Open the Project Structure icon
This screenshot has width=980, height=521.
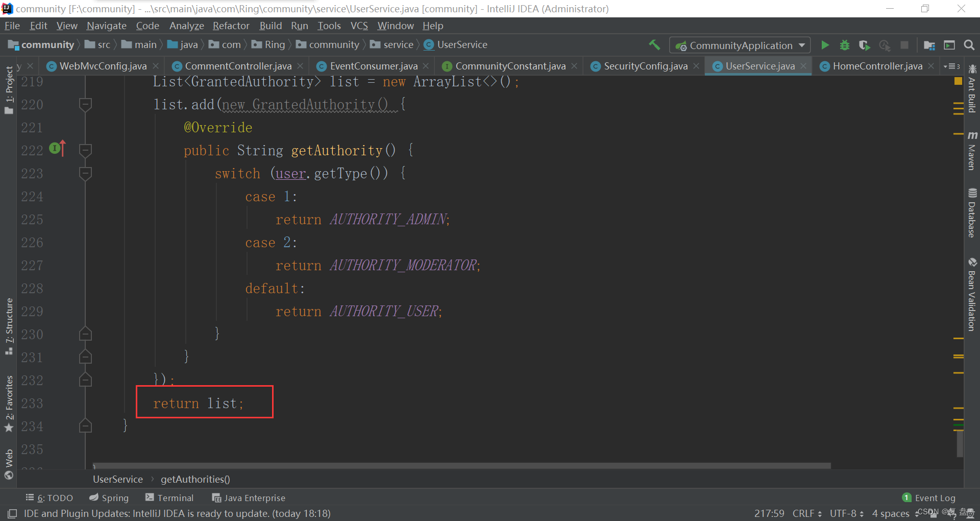point(929,45)
